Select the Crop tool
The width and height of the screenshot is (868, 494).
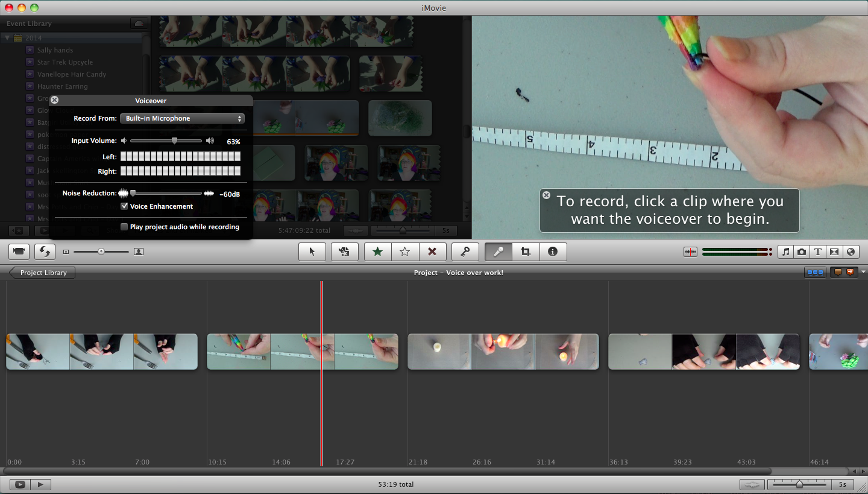coord(525,252)
